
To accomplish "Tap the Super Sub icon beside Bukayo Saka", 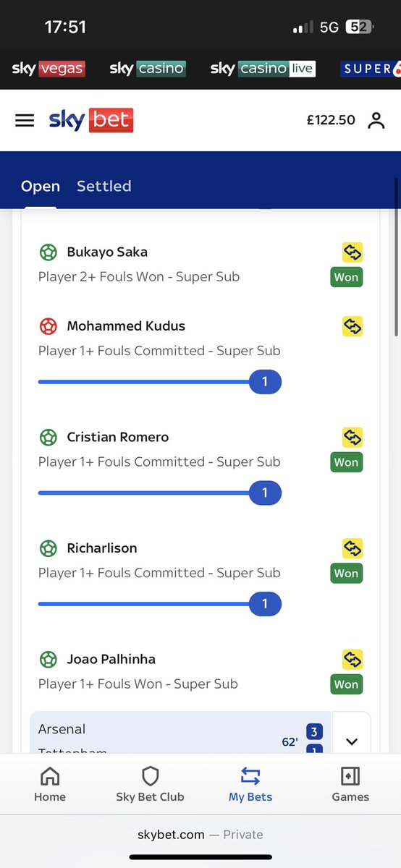I will 353,252.
